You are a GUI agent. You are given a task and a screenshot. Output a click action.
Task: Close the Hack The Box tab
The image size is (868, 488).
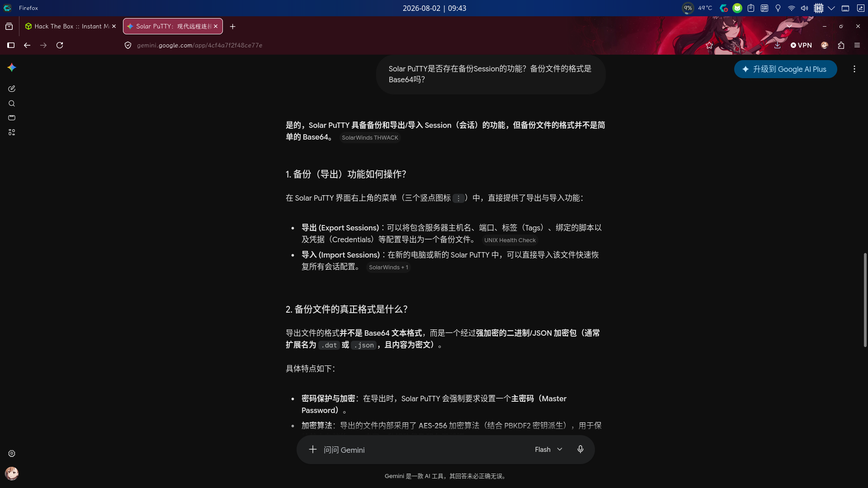tap(114, 26)
